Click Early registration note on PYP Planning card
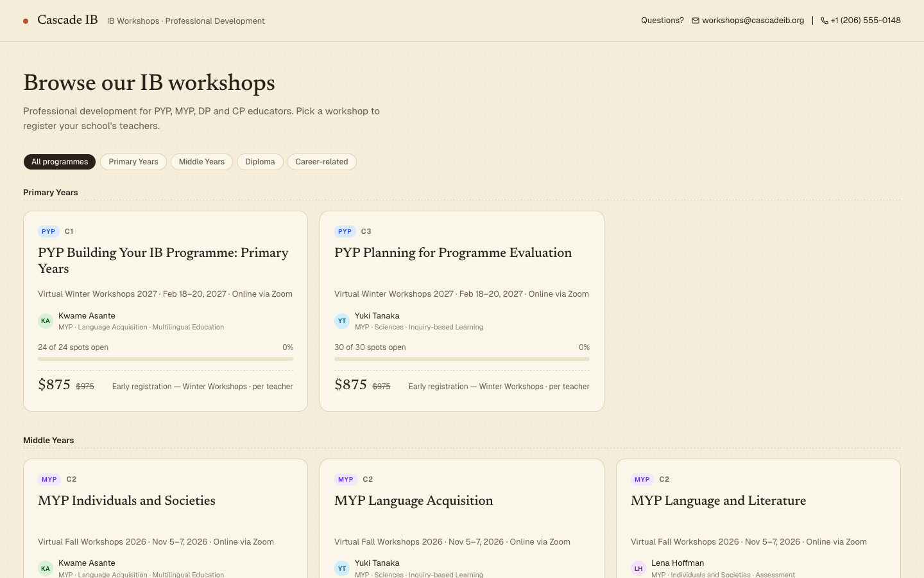This screenshot has height=578, width=924. coord(499,387)
